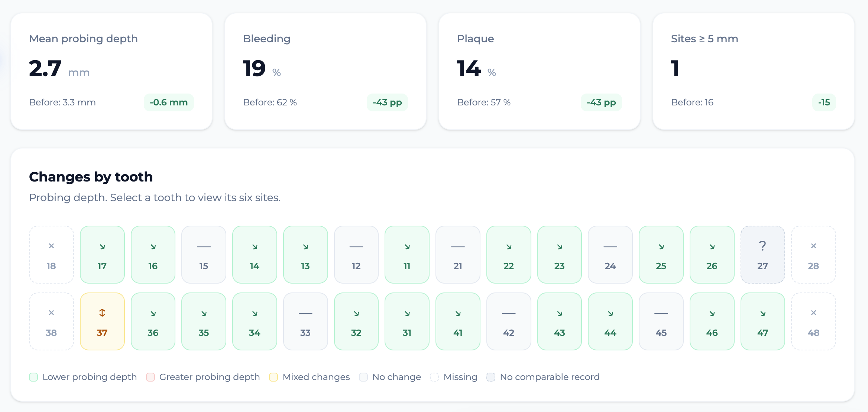This screenshot has height=412, width=868.
Task: Select tooth 43 tile
Action: 560,321
